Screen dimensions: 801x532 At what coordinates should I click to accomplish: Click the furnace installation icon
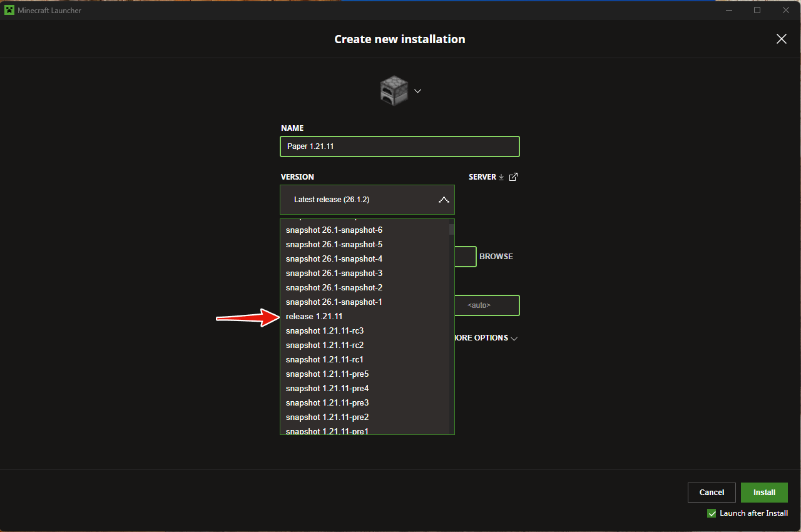coord(394,91)
